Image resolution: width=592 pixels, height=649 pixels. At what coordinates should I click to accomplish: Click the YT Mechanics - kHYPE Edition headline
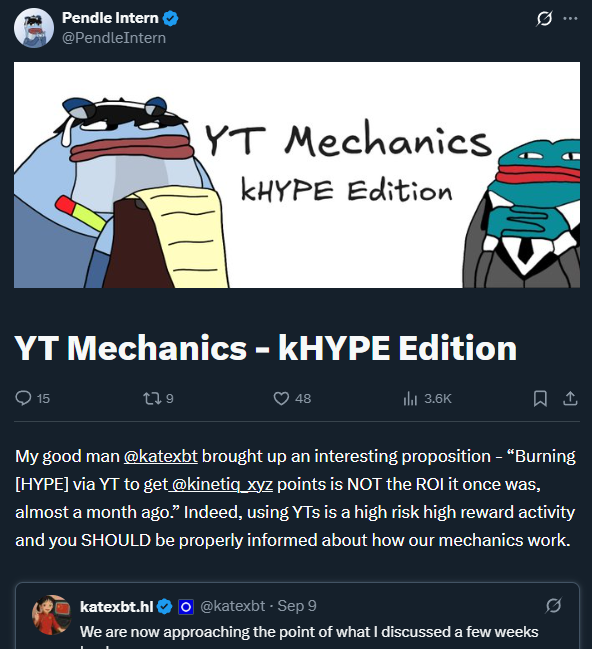coord(266,348)
